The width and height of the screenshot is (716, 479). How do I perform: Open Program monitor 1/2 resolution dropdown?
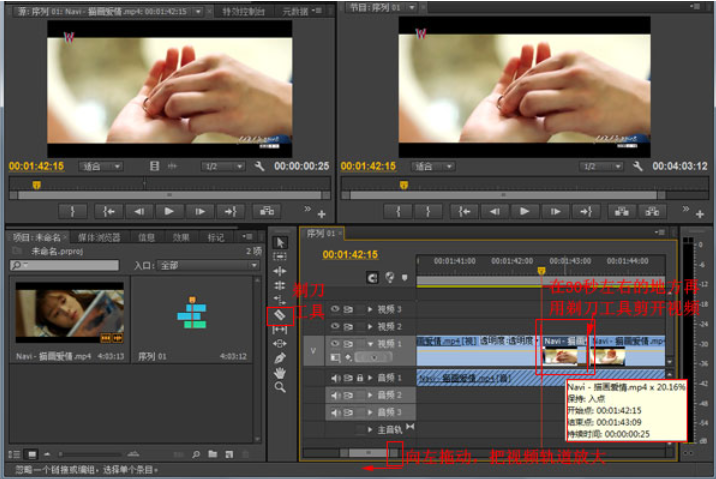click(x=601, y=166)
